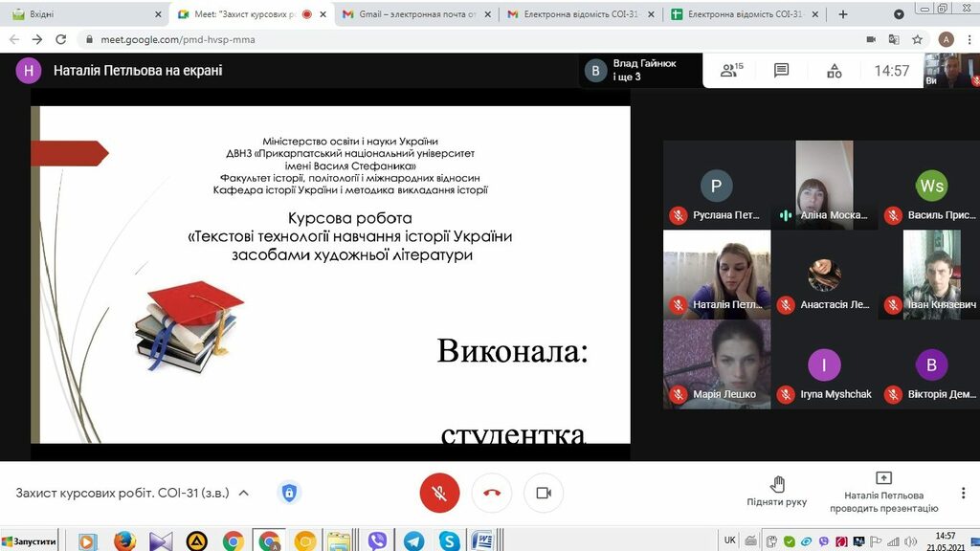Image resolution: width=980 pixels, height=551 pixels.
Task: Open the chat messages panel
Action: coord(781,71)
